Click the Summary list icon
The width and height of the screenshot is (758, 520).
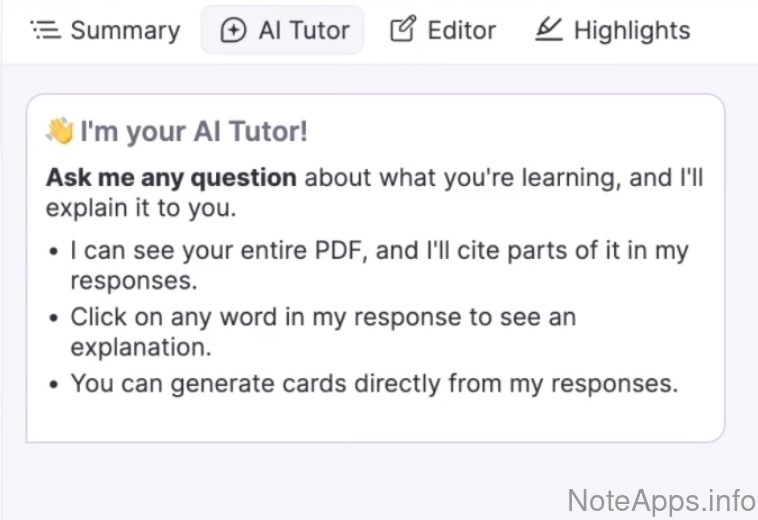46,30
